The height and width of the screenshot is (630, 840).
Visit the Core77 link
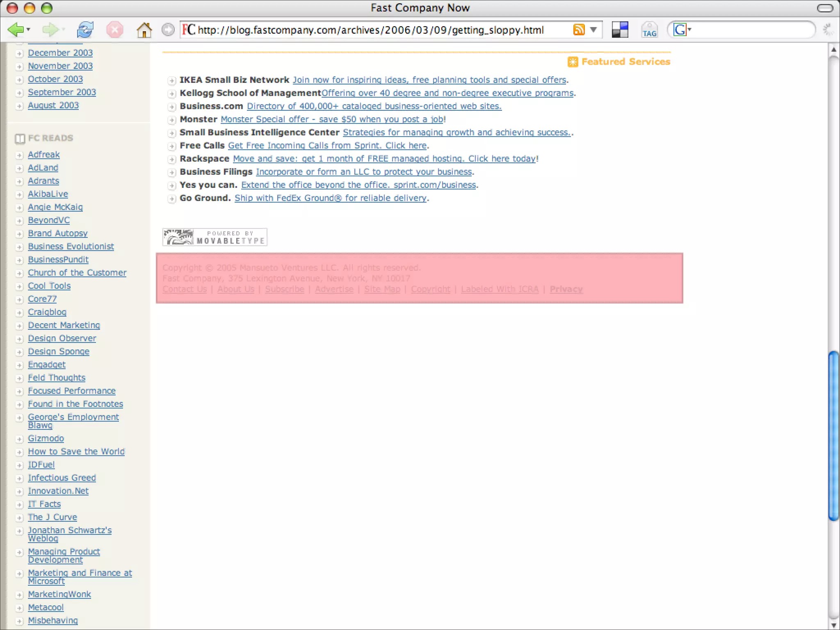[42, 299]
